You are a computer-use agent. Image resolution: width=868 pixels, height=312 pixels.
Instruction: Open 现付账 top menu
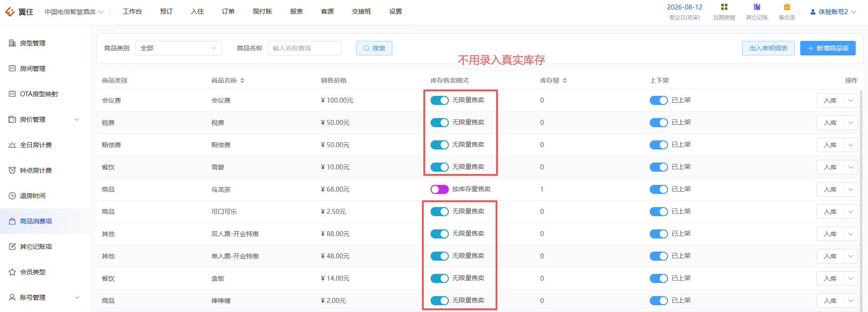coord(262,11)
